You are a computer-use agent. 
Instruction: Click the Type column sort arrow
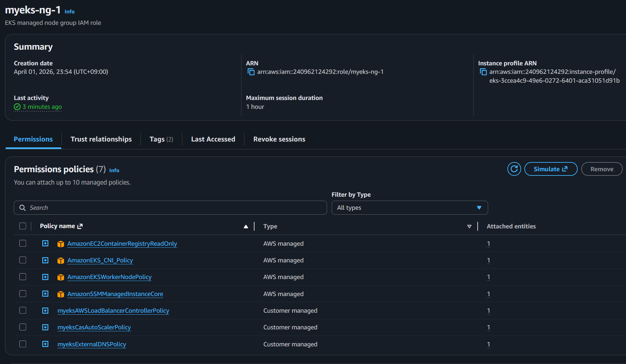[x=469, y=226]
